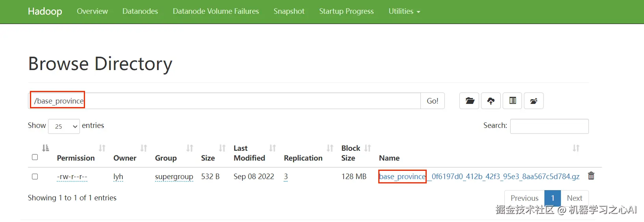Click the file listing icon button
Viewport: 644px width, 222px height.
pyautogui.click(x=513, y=101)
